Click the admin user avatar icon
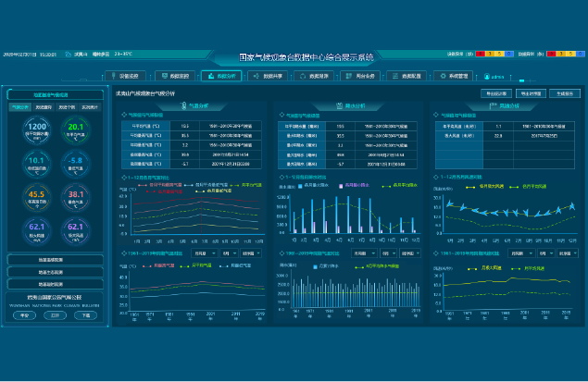 [487, 77]
